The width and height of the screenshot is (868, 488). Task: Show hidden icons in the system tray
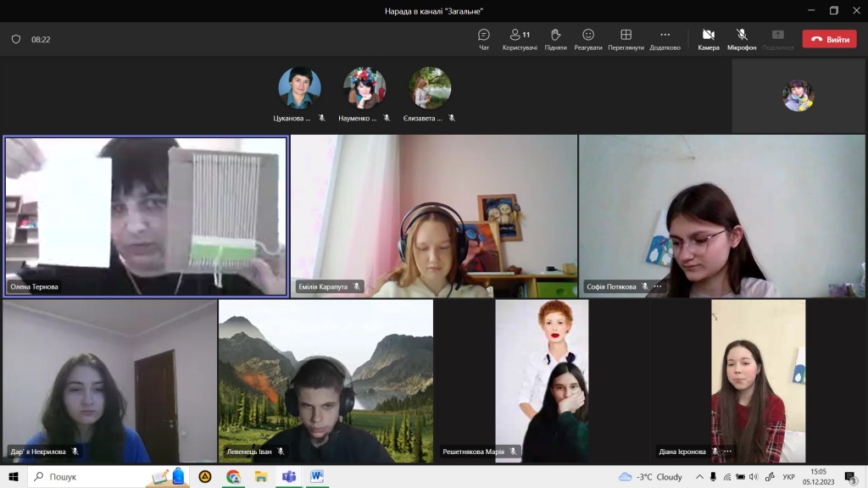pos(699,477)
